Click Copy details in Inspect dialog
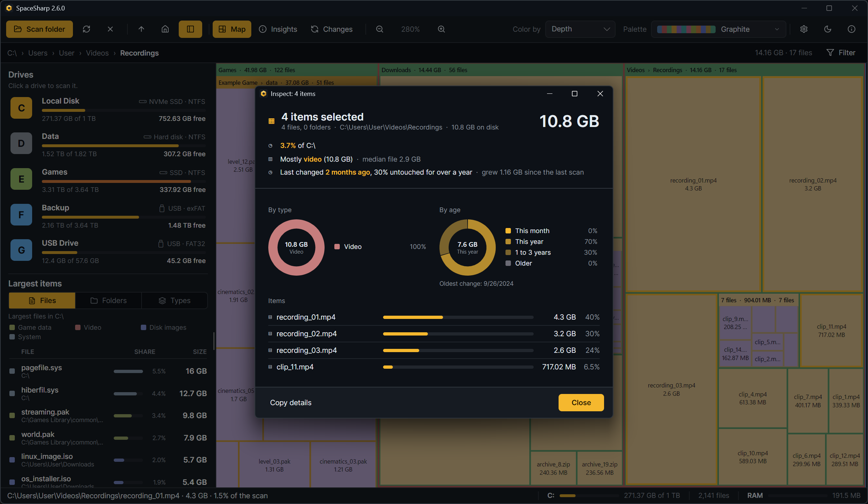 (291, 403)
